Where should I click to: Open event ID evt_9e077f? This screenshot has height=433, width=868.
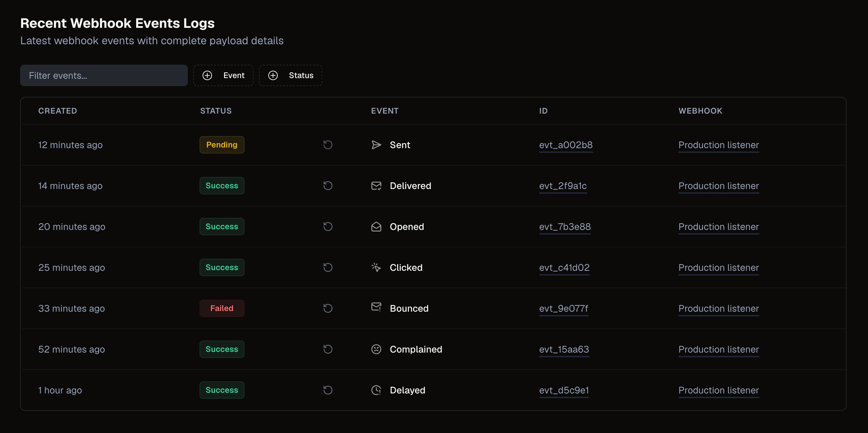point(564,308)
